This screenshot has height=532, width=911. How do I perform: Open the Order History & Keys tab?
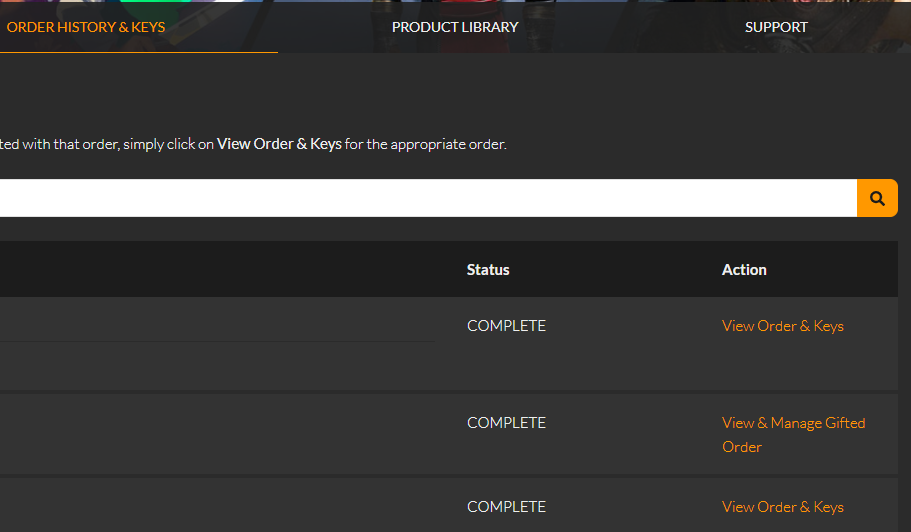(86, 27)
